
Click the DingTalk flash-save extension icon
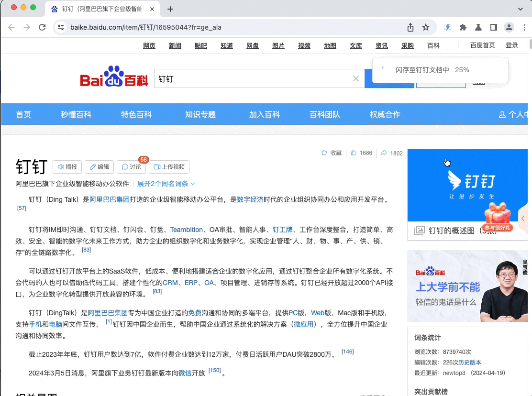(x=448, y=27)
